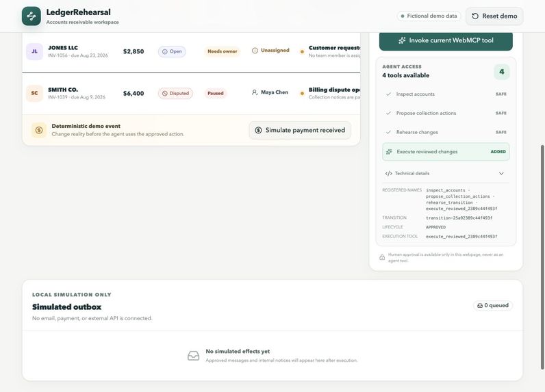Click the lock icon by Human approval note
The width and height of the screenshot is (545, 392).
click(x=382, y=257)
